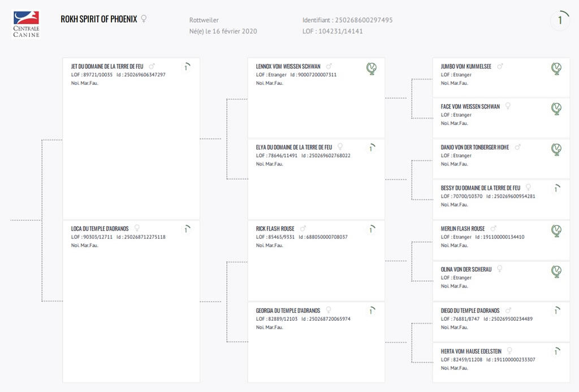Click the Centrale Canine logo
The height and width of the screenshot is (392, 579).
(x=26, y=24)
